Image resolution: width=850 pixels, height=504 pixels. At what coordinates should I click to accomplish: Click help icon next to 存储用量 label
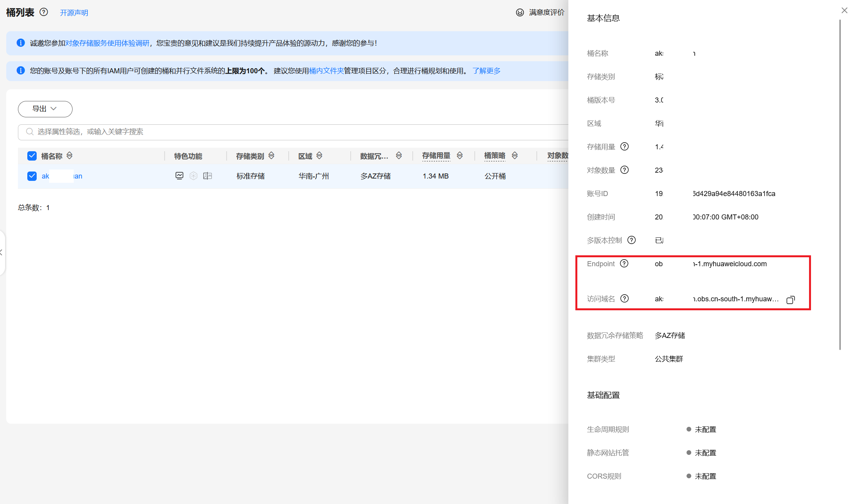click(x=625, y=147)
